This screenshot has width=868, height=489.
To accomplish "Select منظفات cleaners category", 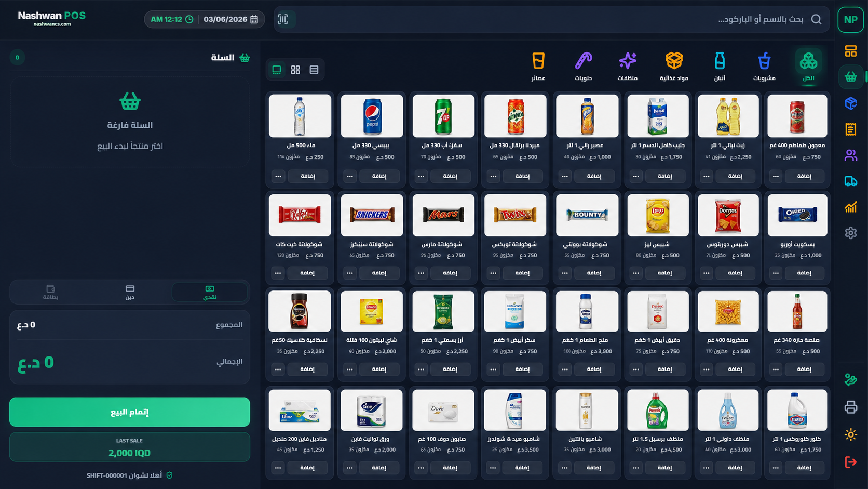I will tap(627, 66).
